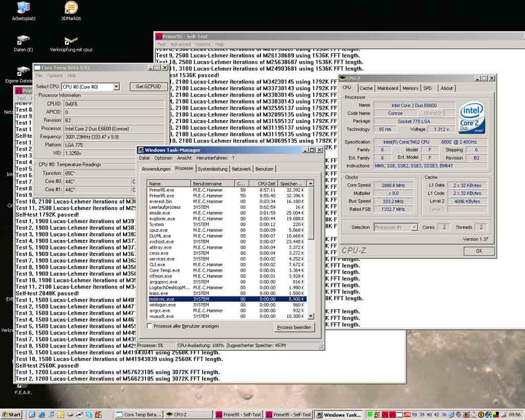Viewport: 525px width, 420px height.
Task: Launch Skype from the quick launch bar
Action: click(x=89, y=415)
